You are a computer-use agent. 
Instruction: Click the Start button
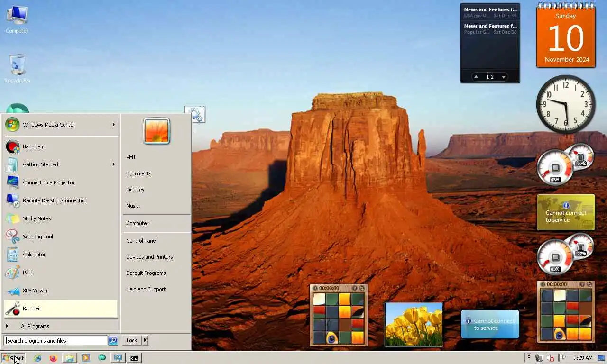(13, 358)
